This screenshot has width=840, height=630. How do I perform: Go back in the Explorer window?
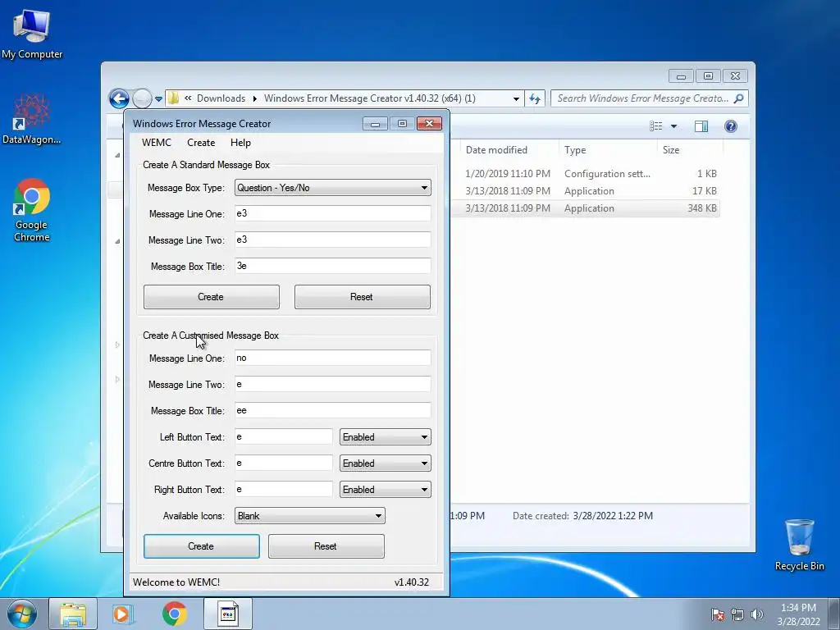119,98
